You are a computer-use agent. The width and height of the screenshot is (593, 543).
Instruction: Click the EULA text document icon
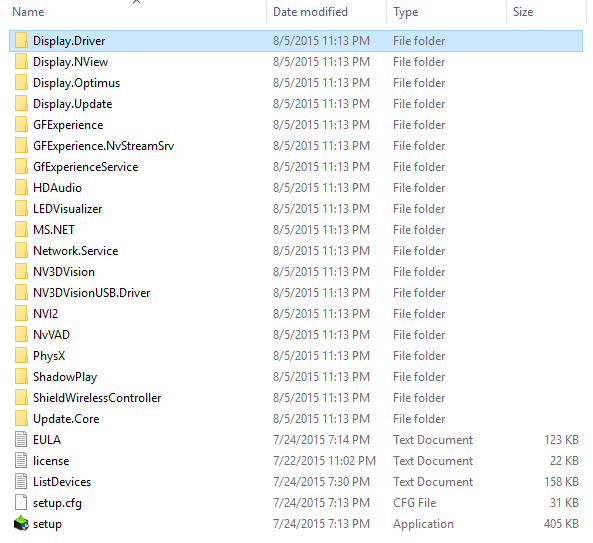pos(21,439)
